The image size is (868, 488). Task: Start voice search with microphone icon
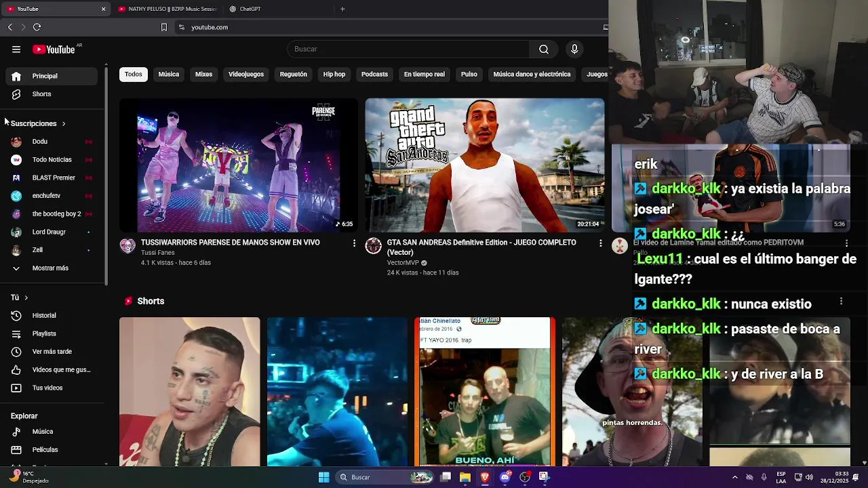(574, 49)
